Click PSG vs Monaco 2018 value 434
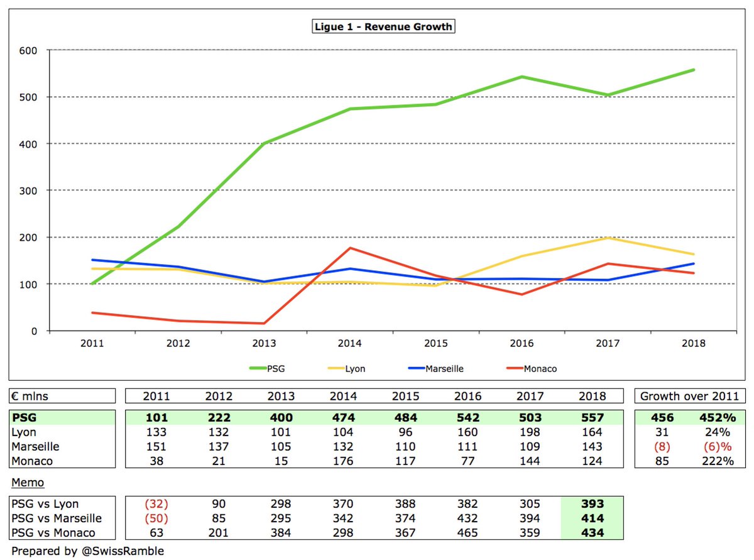754x560 pixels. pos(591,533)
